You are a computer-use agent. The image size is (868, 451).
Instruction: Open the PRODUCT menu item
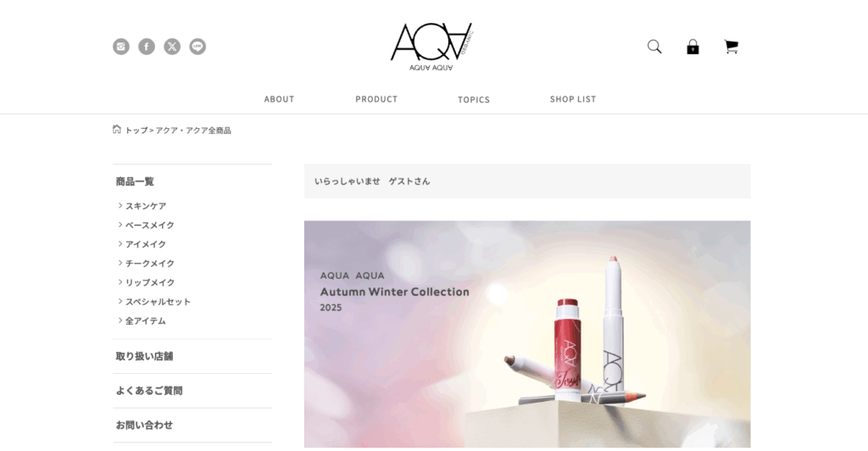pyautogui.click(x=376, y=99)
